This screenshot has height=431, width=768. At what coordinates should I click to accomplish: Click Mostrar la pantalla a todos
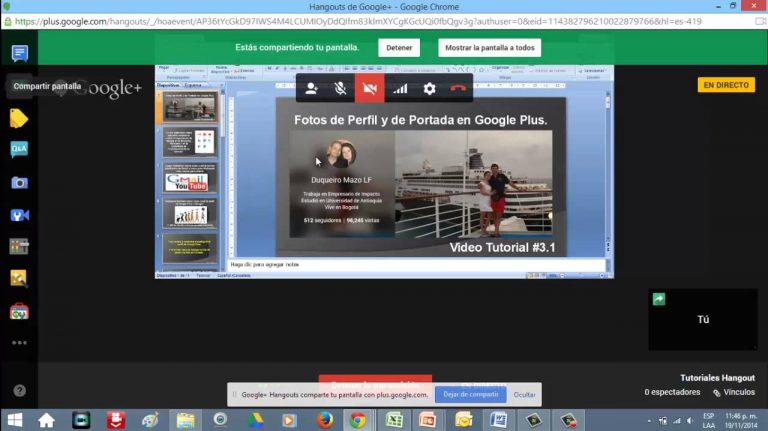pos(489,48)
